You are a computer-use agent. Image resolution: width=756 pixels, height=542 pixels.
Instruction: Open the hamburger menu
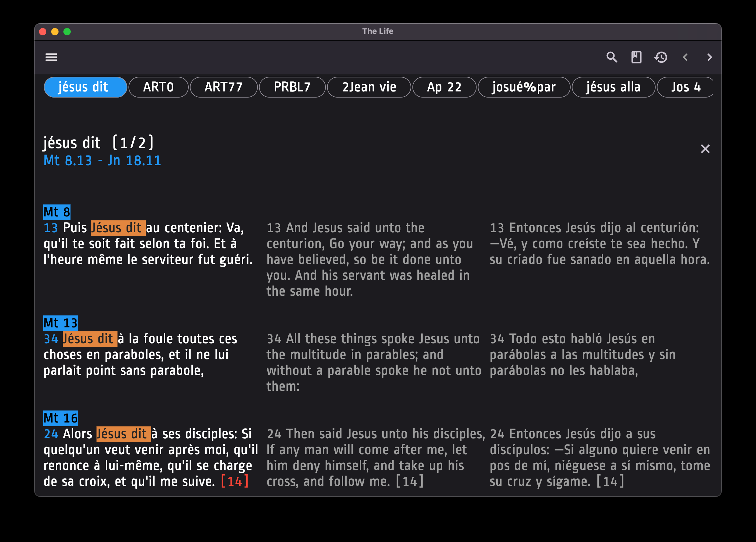pos(51,57)
